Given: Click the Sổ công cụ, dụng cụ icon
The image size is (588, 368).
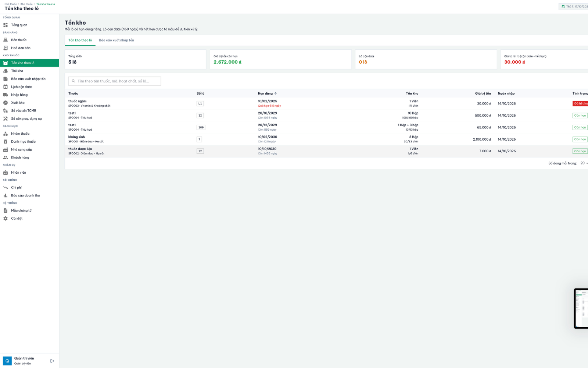Looking at the screenshot, I should pos(6,118).
